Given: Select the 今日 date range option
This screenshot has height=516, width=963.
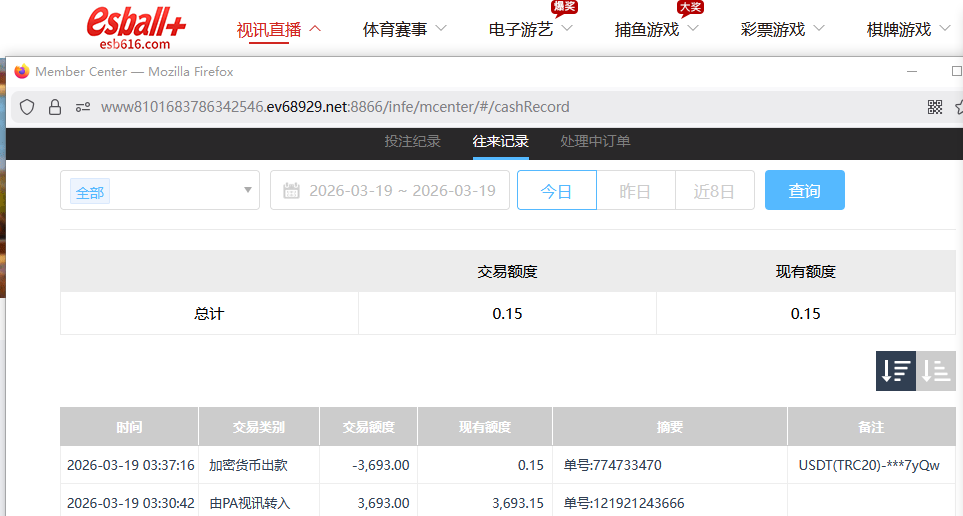Looking at the screenshot, I should point(556,191).
